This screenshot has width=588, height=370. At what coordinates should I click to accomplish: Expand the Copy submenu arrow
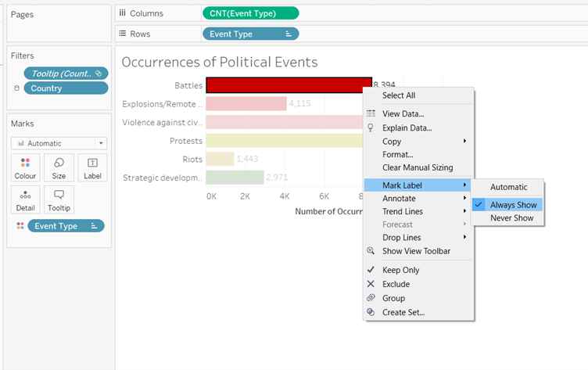[x=464, y=141]
